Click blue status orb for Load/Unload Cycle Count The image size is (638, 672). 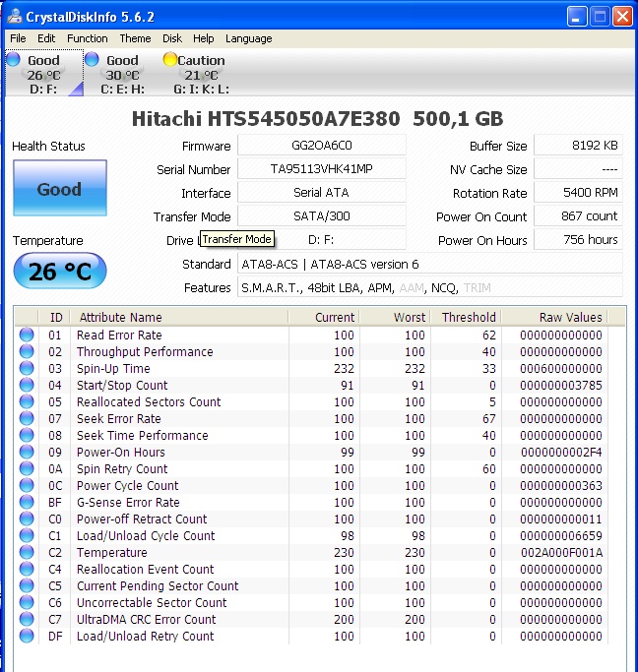[x=27, y=535]
